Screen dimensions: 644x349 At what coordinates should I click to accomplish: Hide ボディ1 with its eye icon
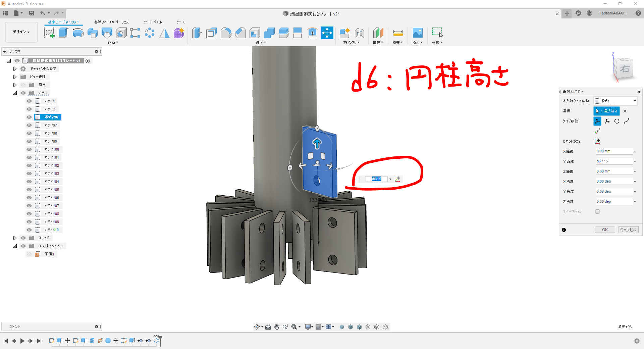click(x=29, y=101)
